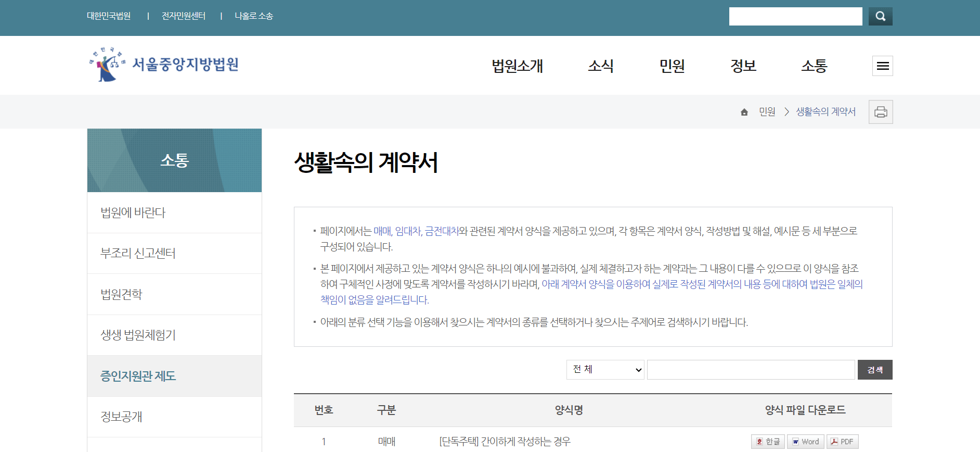
Task: Click 민원 in the breadcrumb
Action: pyautogui.click(x=767, y=112)
